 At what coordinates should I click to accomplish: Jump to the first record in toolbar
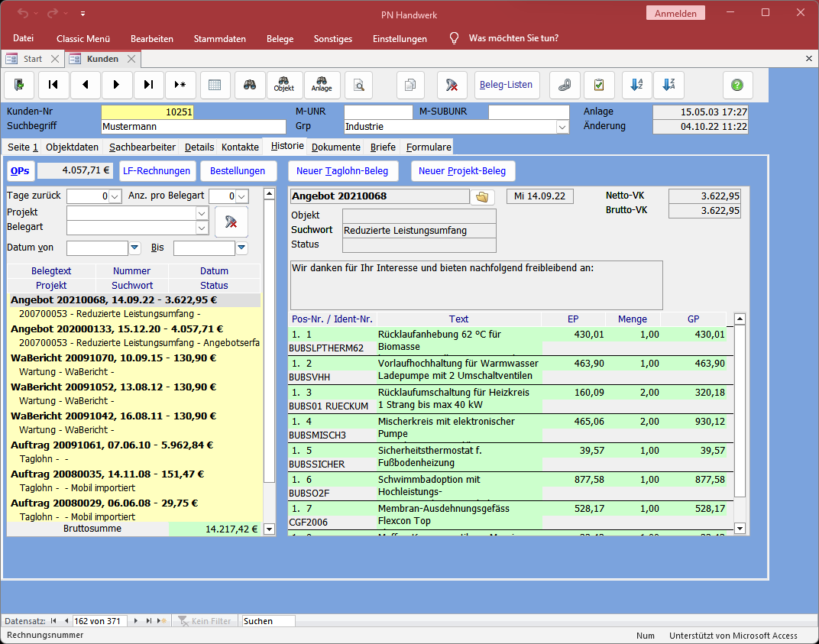(53, 85)
